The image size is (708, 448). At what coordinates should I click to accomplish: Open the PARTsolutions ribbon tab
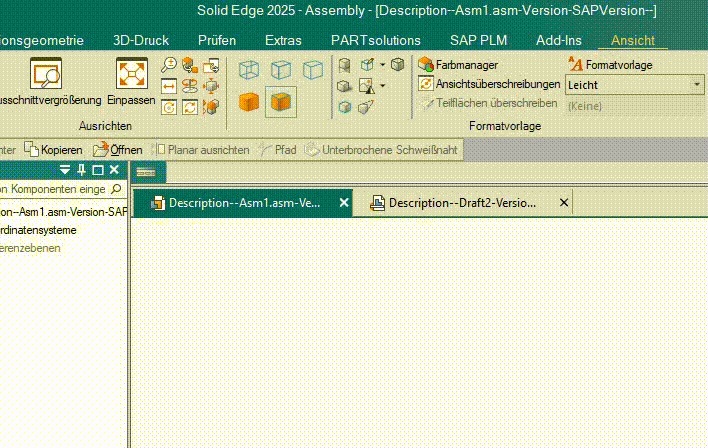click(x=376, y=40)
